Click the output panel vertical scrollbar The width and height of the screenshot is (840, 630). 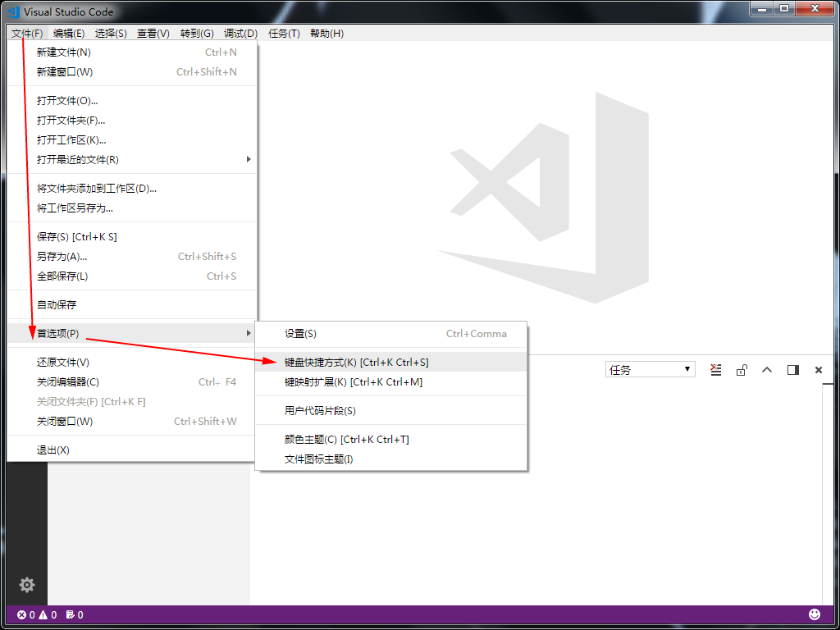[x=829, y=494]
